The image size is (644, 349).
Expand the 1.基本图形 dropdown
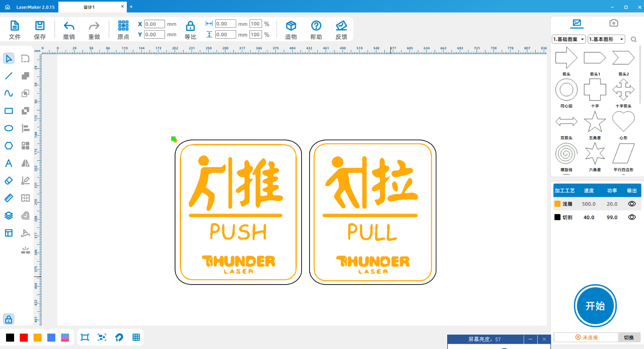(x=606, y=39)
